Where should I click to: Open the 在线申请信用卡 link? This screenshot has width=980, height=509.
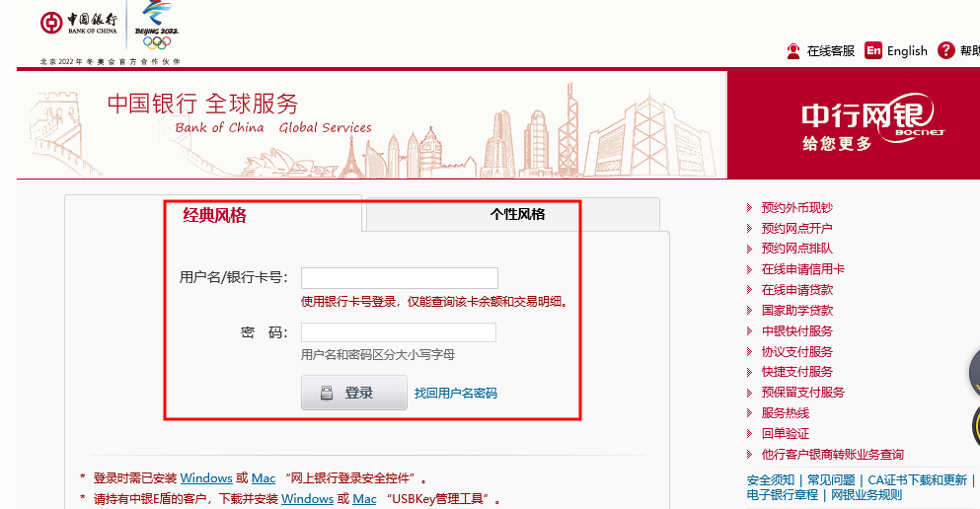click(802, 269)
